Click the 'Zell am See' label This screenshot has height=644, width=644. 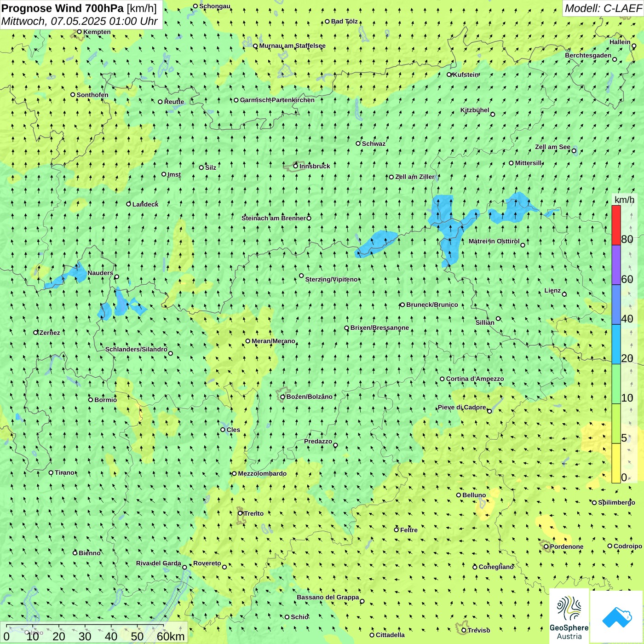tap(552, 147)
